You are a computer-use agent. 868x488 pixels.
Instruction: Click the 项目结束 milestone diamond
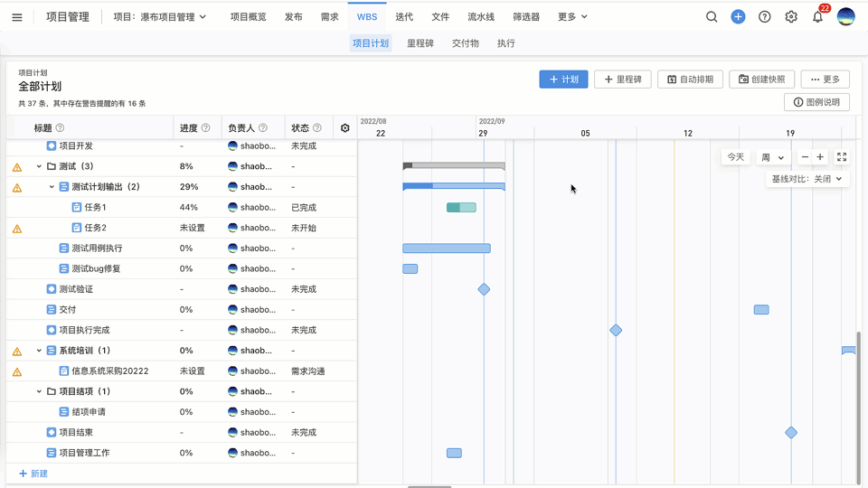tap(791, 433)
